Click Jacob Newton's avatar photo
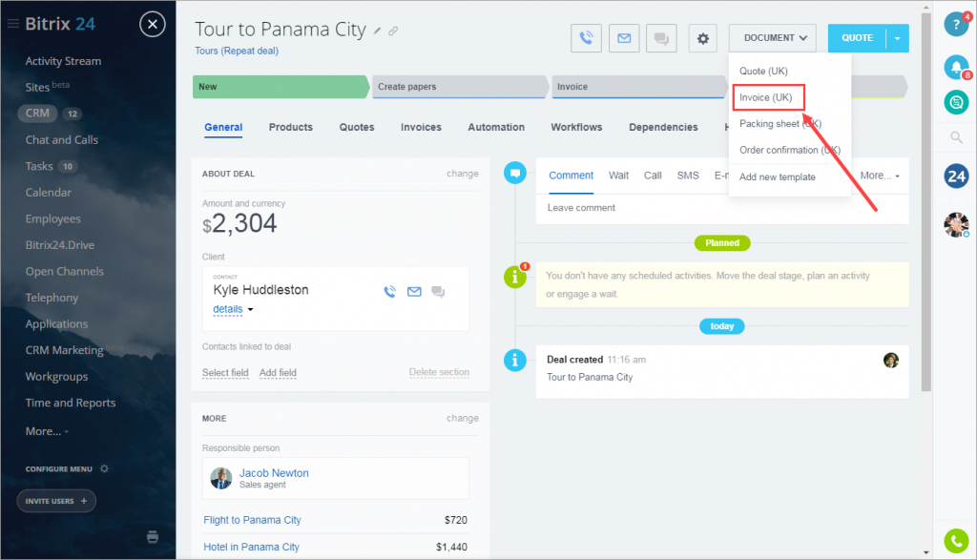The height and width of the screenshot is (560, 977). (x=221, y=478)
